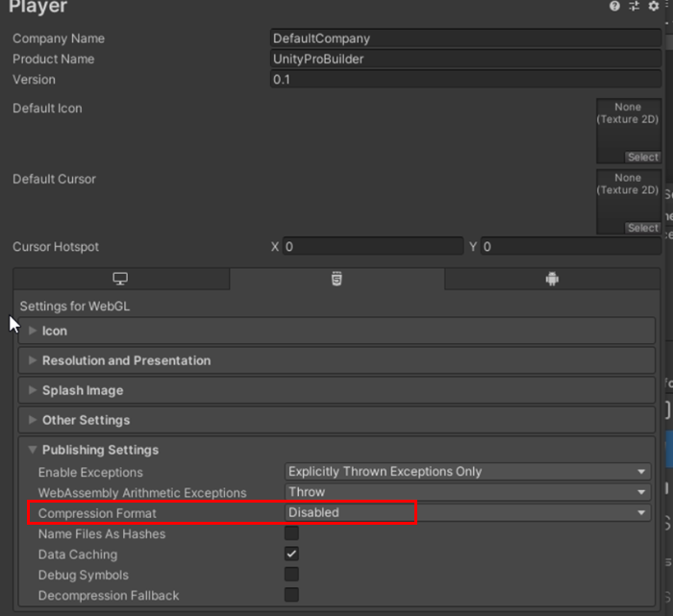Uncheck the Data Caching checkbox

coord(291,554)
